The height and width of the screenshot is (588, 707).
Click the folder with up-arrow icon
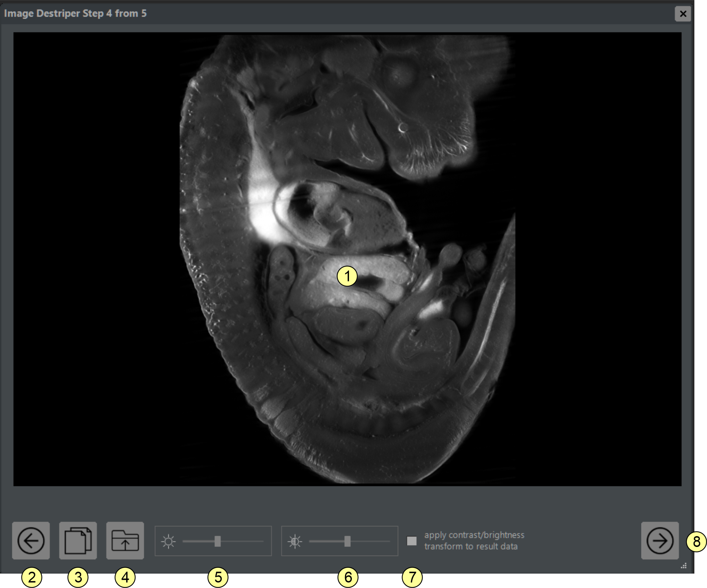(125, 540)
